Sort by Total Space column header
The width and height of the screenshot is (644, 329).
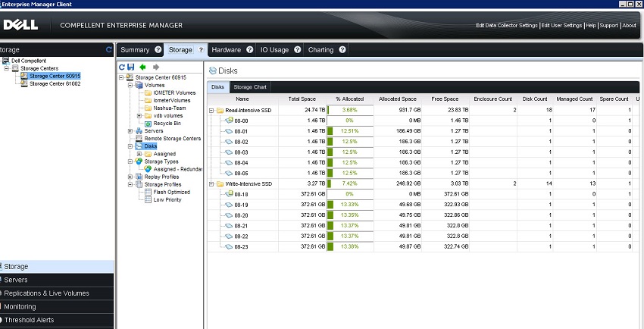[x=302, y=99]
